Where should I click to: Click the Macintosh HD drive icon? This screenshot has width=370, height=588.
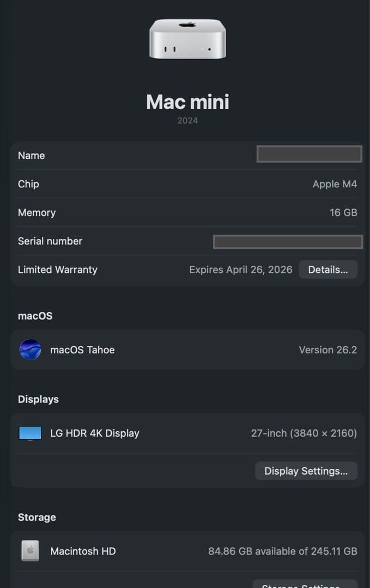[30, 551]
